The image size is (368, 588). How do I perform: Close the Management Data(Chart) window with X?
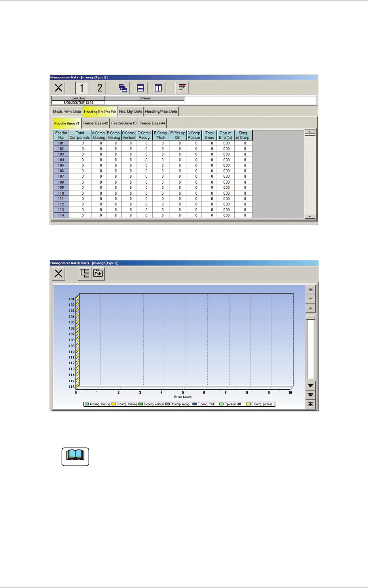59,273
